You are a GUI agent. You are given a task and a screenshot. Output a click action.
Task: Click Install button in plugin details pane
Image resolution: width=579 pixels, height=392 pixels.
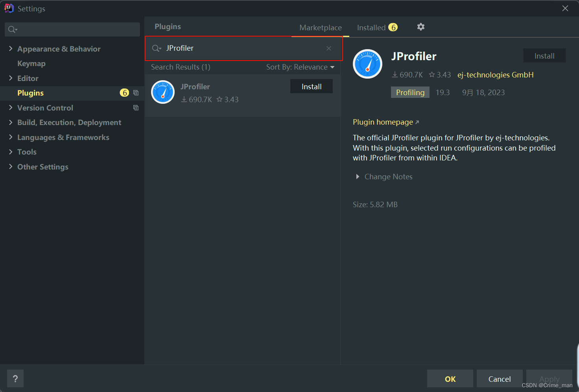coord(544,56)
